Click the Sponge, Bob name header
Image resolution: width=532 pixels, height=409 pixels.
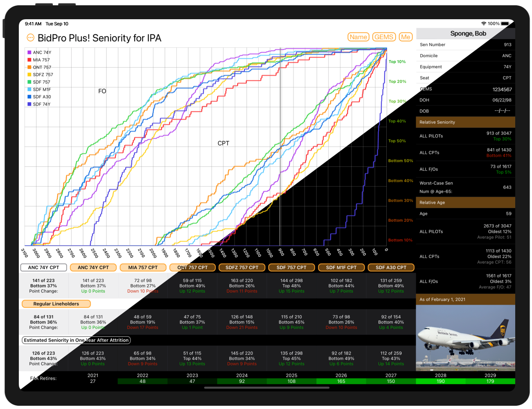pos(468,34)
